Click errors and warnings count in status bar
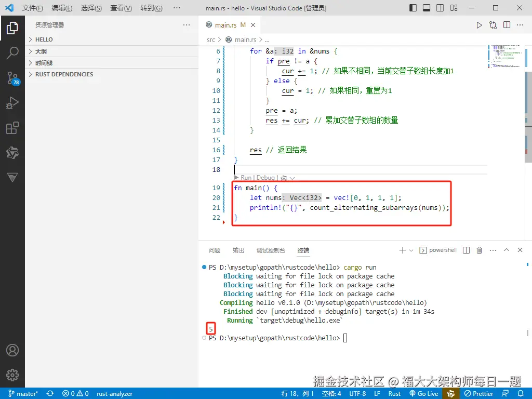This screenshot has width=532, height=399. click(x=75, y=394)
